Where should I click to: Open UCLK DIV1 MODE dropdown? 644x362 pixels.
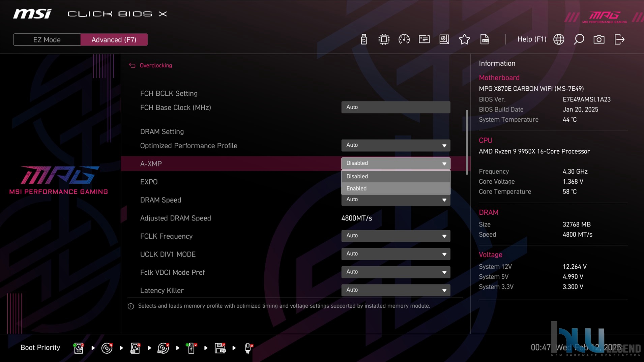click(x=396, y=254)
